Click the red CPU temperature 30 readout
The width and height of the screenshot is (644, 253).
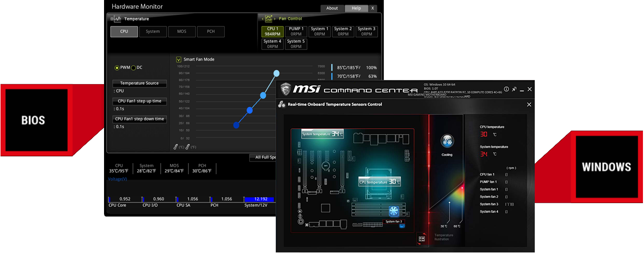tap(484, 134)
